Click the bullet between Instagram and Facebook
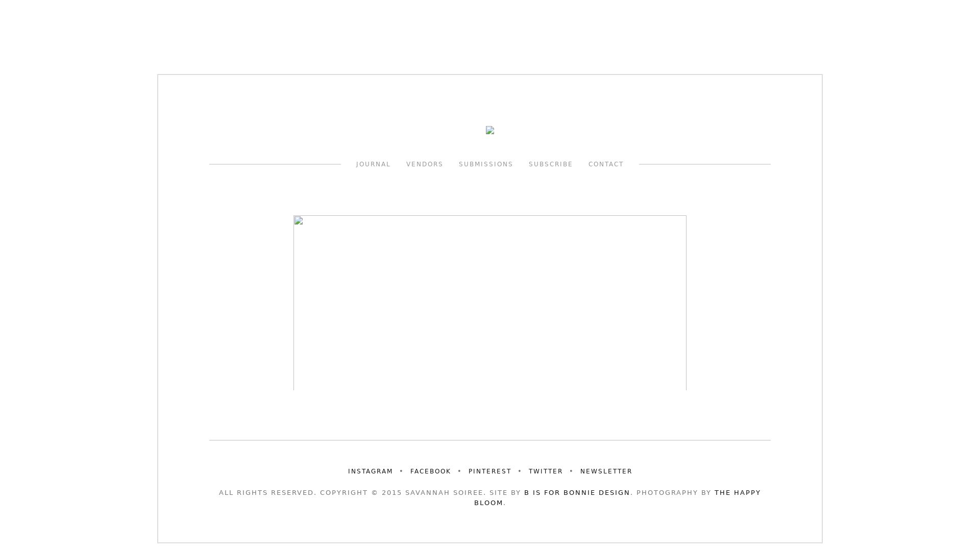Screen dimensions: 980x551 tap(402, 471)
